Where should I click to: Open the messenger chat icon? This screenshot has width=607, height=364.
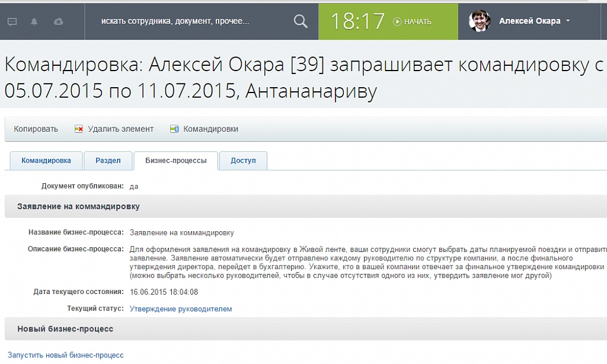click(13, 21)
